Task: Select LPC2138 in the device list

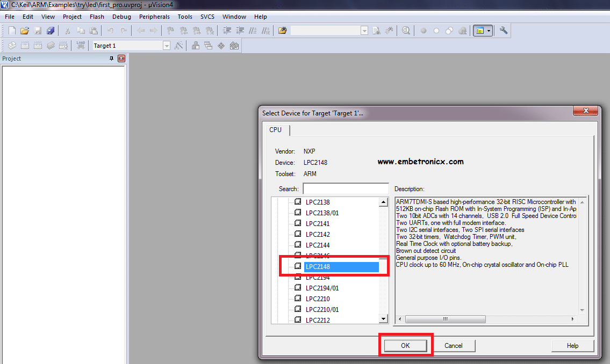Action: 318,202
